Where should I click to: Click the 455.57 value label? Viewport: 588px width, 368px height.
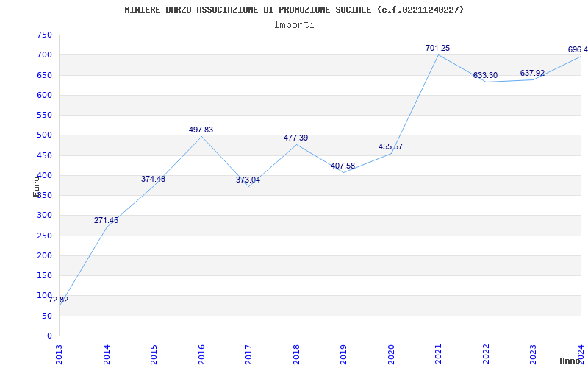(x=390, y=147)
